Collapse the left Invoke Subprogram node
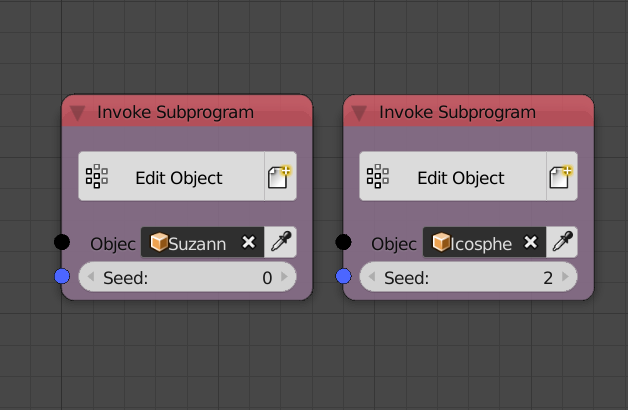 [77, 113]
